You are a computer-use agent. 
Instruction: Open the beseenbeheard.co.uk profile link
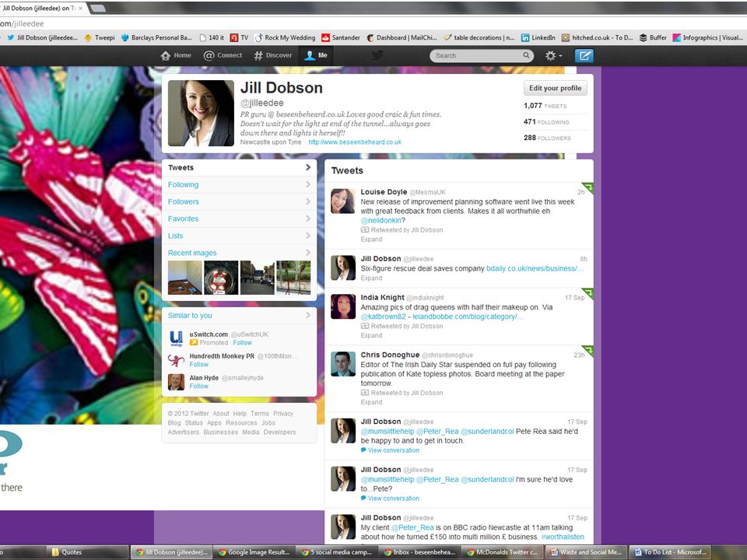pos(355,142)
